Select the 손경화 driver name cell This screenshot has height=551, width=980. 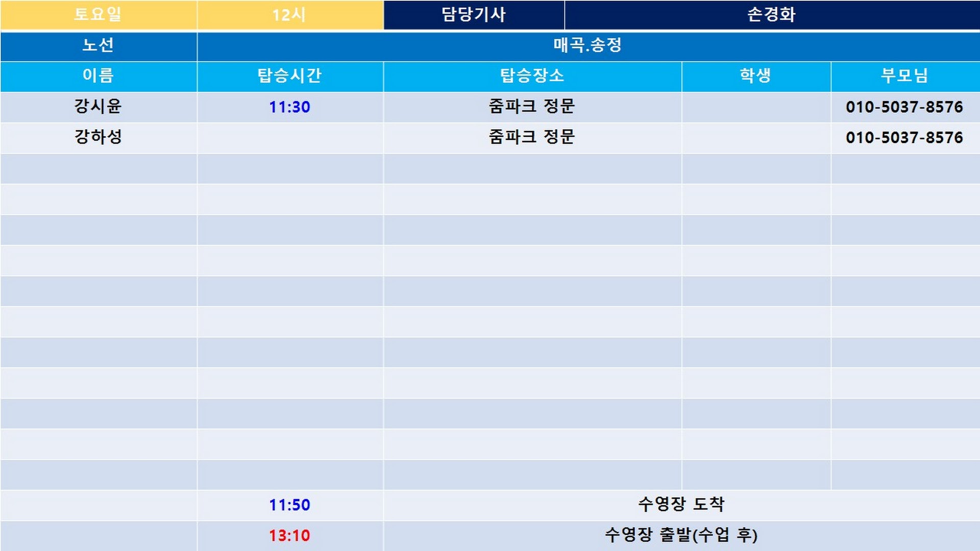coord(771,14)
